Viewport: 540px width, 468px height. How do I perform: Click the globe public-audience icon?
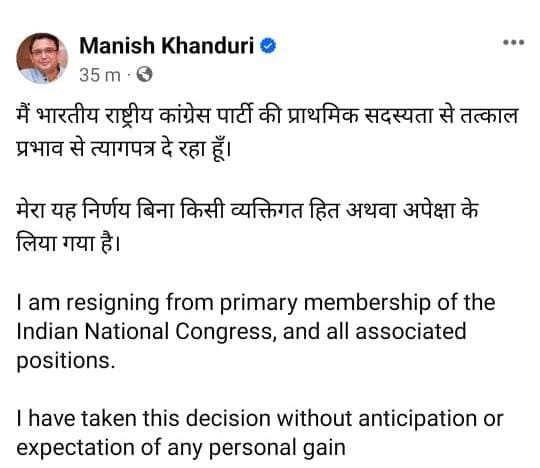point(144,74)
